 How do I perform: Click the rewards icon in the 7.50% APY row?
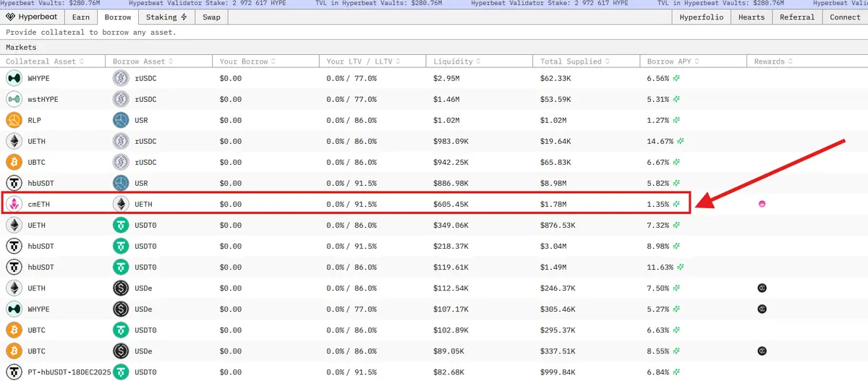[x=762, y=288]
